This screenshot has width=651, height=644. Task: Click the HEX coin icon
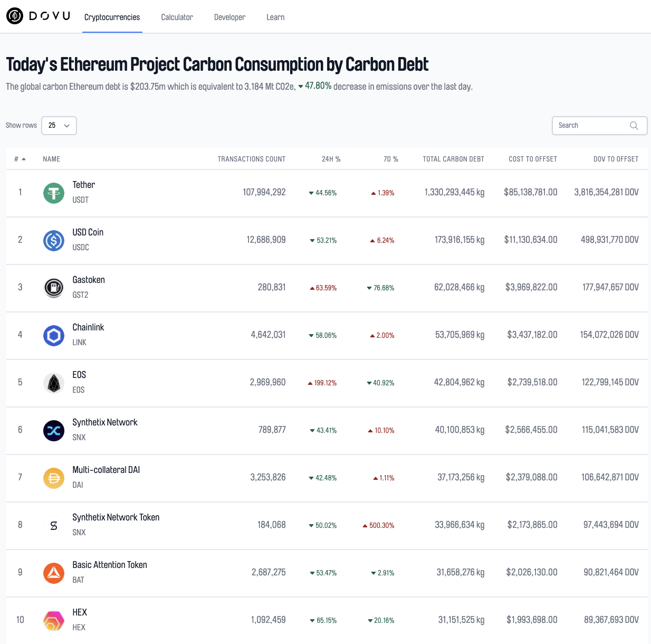(x=54, y=620)
